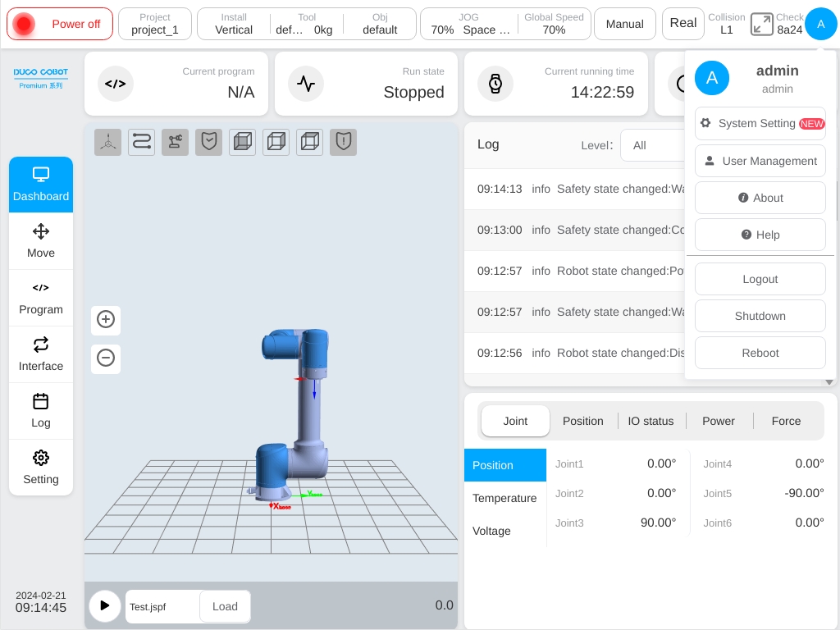Select the Temperature joint category

(x=505, y=498)
